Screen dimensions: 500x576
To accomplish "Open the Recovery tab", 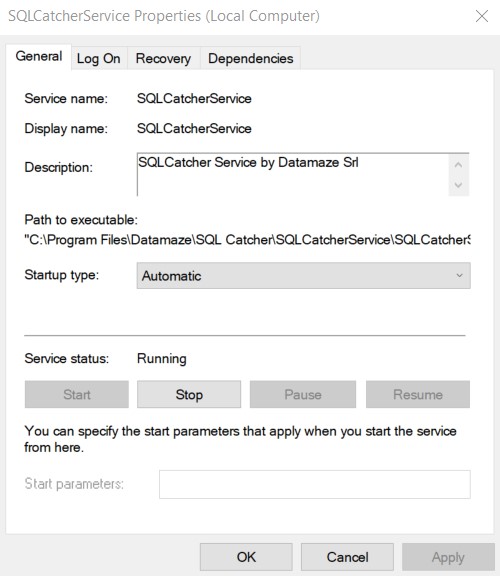I will tap(163, 58).
